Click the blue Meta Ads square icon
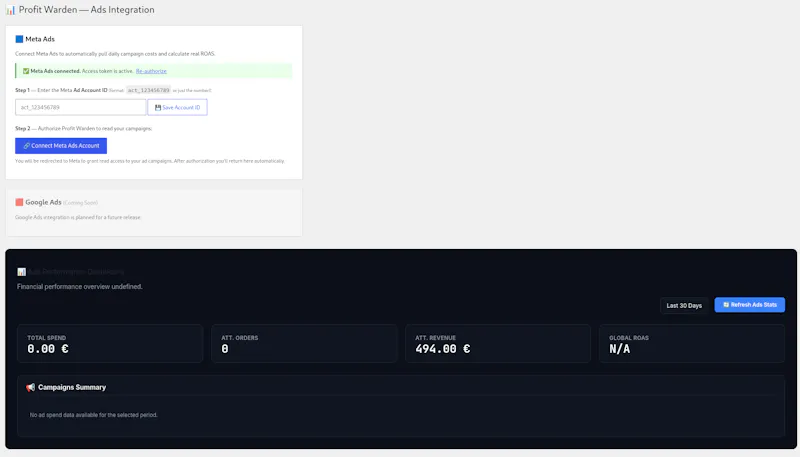Viewport: 800px width, 457px height. click(x=19, y=39)
